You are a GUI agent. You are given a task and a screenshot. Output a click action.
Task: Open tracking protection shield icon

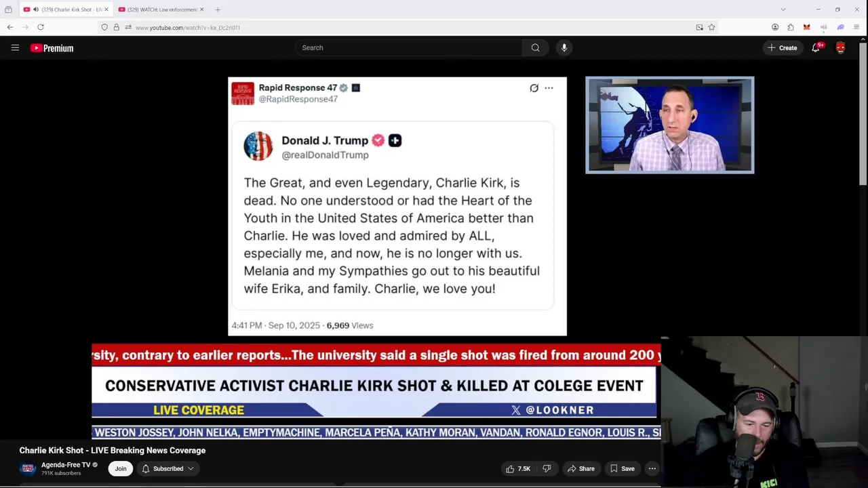pyautogui.click(x=104, y=27)
